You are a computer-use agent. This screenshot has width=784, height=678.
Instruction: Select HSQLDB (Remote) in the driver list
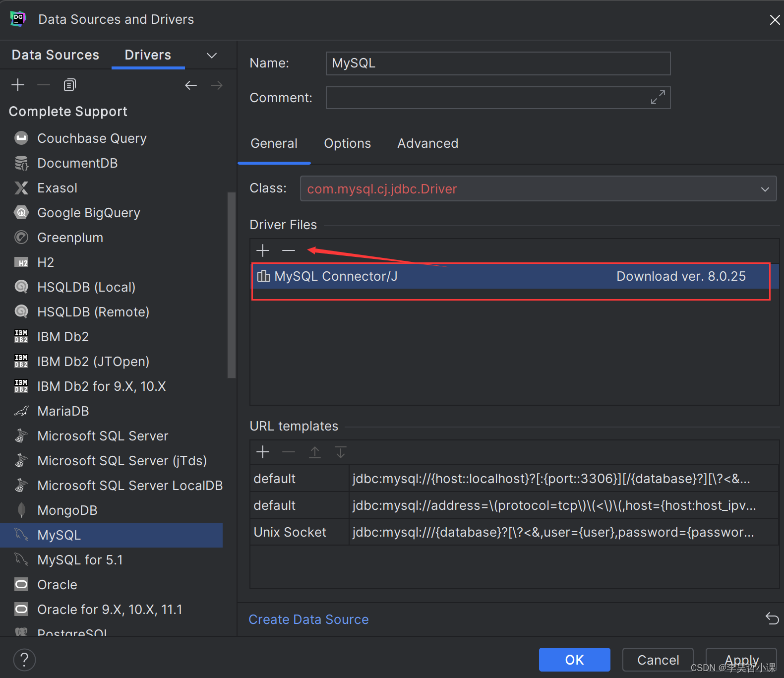(111, 311)
